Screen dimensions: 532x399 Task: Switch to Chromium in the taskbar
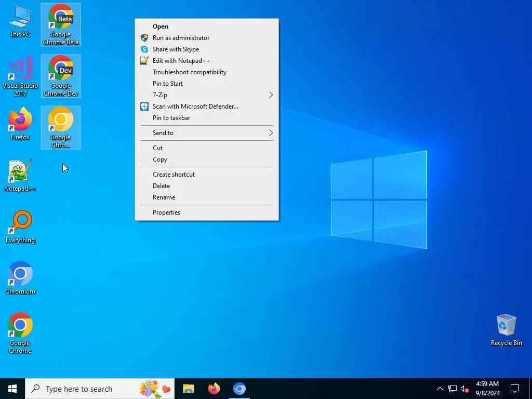[240, 389]
